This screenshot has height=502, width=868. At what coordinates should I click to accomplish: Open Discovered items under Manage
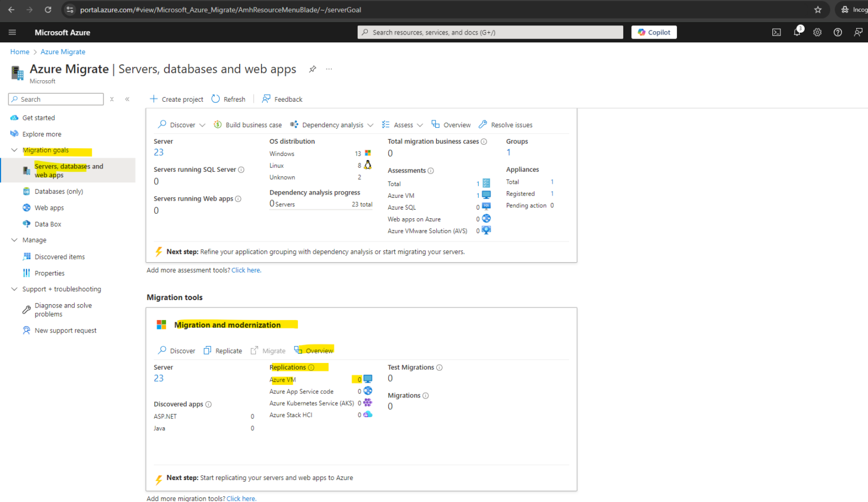(59, 256)
